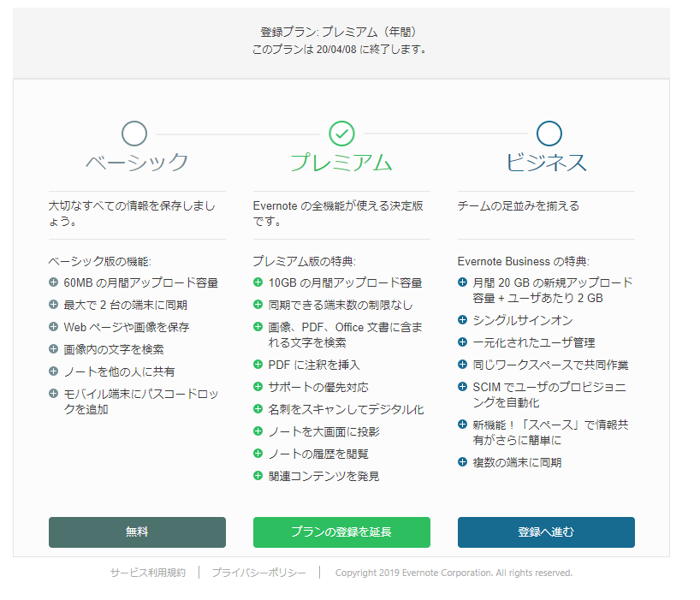
Task: Click 同期できる端末数の制限なし text
Action: coord(341,305)
